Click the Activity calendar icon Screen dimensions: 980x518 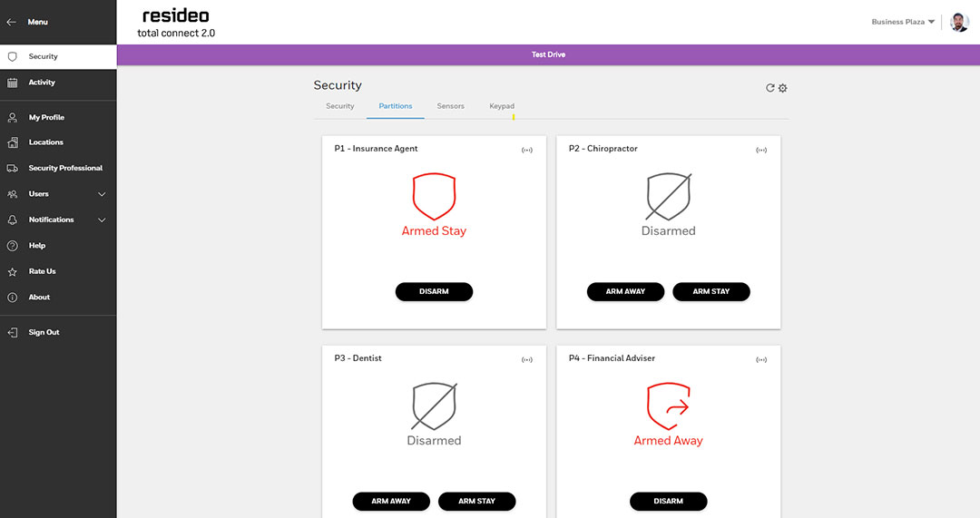coord(12,83)
